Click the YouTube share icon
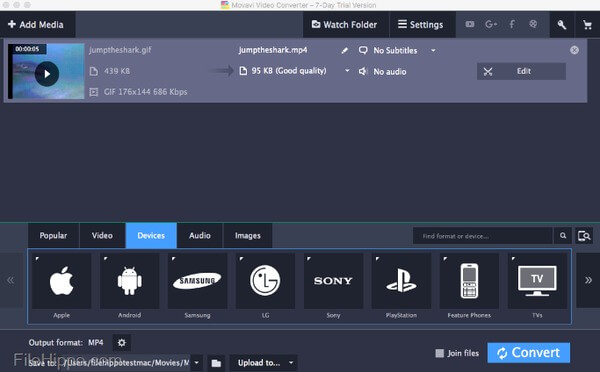 click(x=470, y=24)
